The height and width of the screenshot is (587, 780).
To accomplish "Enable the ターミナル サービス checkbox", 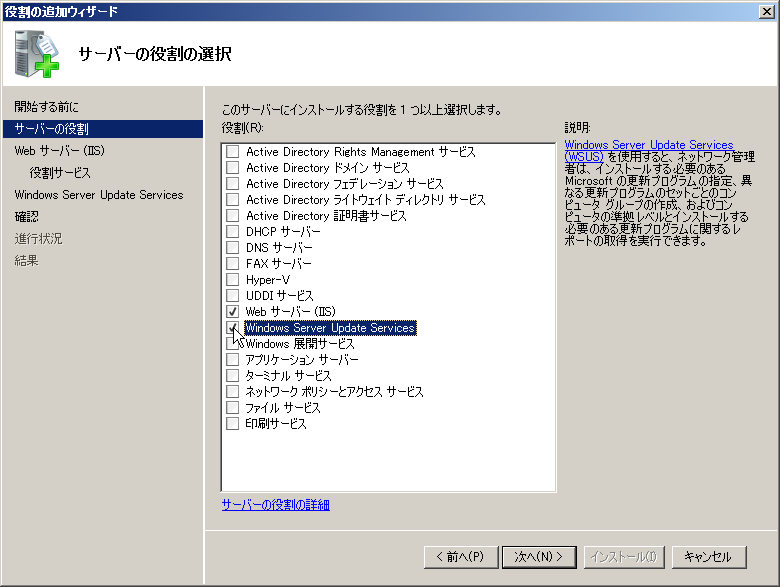I will [x=232, y=375].
